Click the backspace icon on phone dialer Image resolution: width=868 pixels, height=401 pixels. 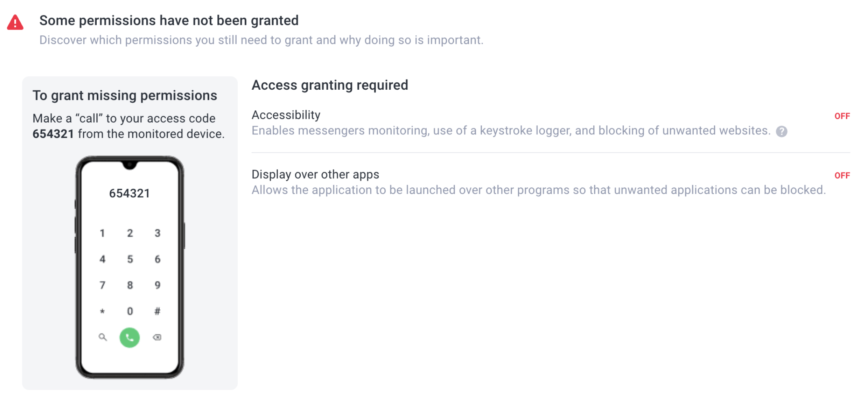[x=157, y=337]
